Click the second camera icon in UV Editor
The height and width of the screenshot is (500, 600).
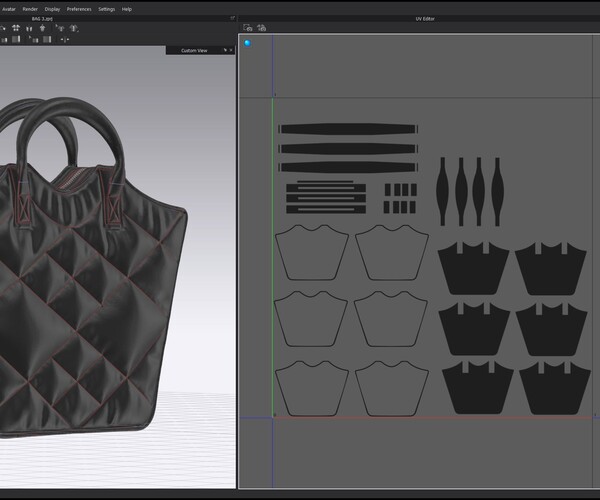(x=261, y=28)
